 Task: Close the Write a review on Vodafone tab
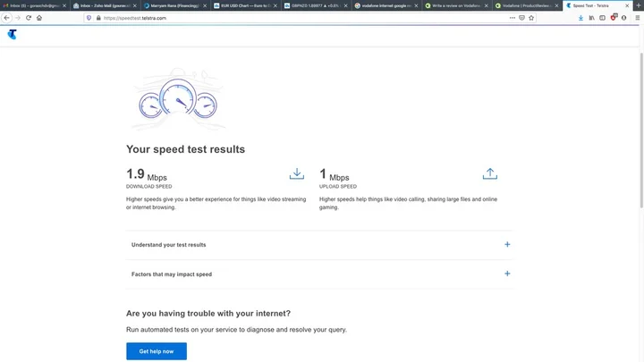[x=487, y=5]
